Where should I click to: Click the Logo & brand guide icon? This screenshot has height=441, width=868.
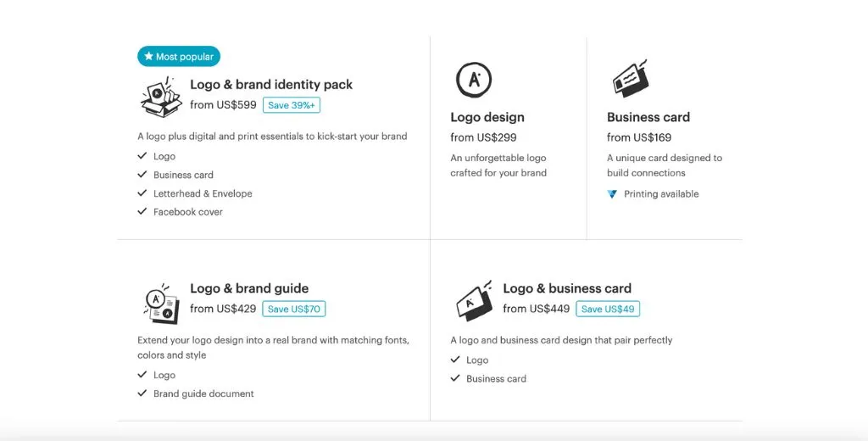coord(160,303)
